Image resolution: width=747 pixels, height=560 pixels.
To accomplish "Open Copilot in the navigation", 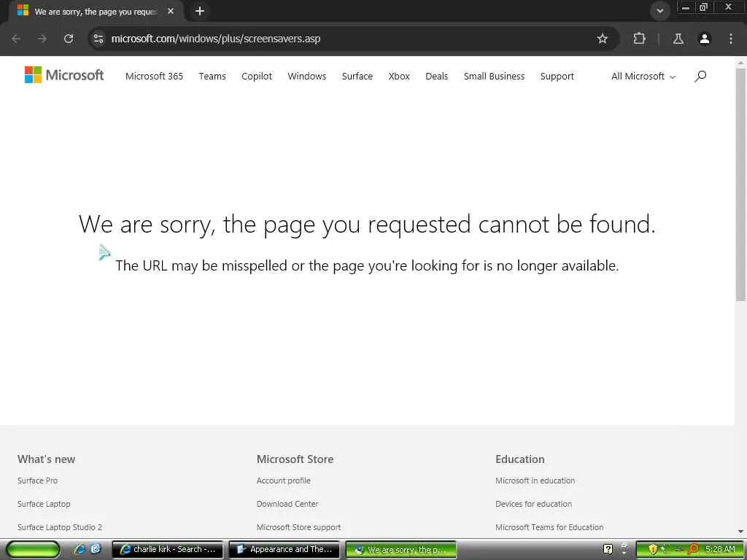I will tap(257, 76).
